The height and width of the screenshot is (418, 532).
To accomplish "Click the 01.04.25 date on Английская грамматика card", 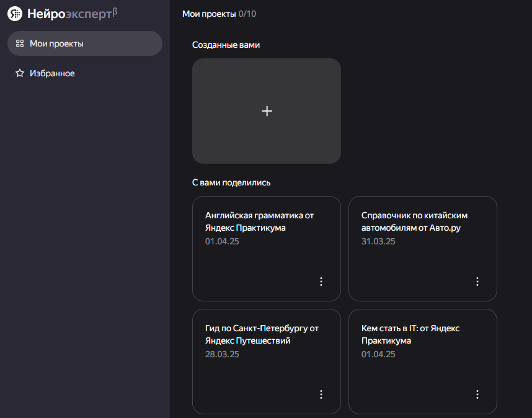I will coord(222,241).
